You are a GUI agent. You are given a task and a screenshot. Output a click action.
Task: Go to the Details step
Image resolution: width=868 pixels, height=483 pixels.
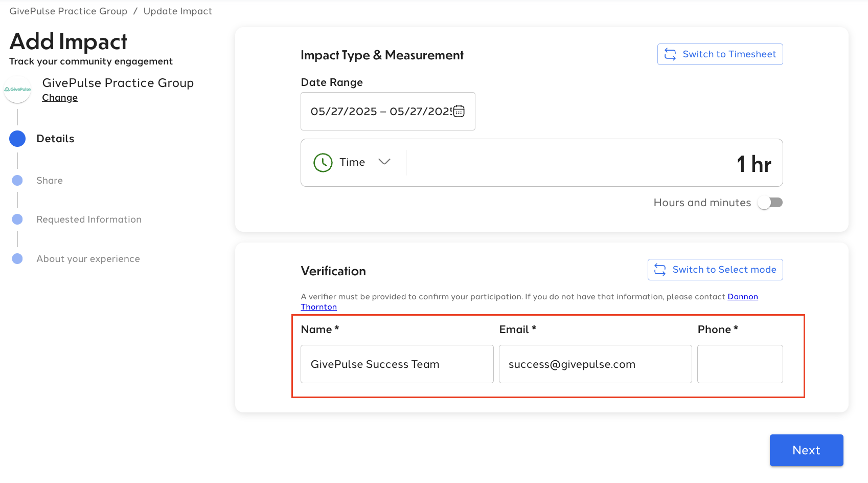55,139
